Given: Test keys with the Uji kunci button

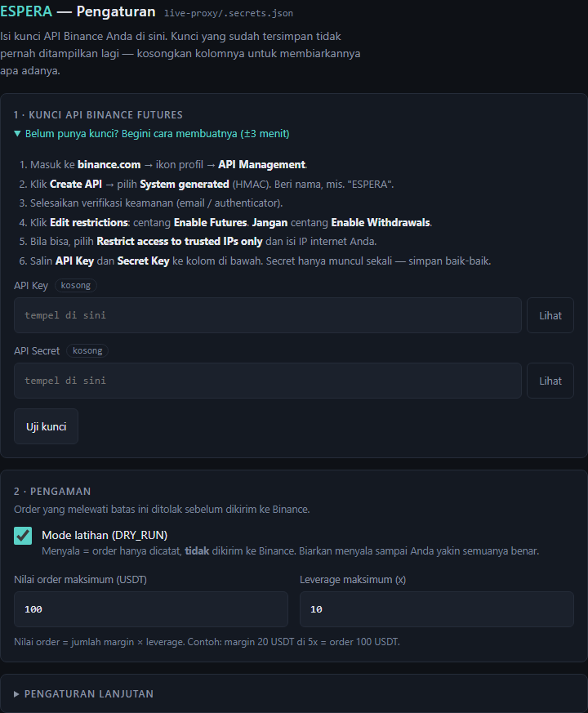Looking at the screenshot, I should pyautogui.click(x=46, y=426).
